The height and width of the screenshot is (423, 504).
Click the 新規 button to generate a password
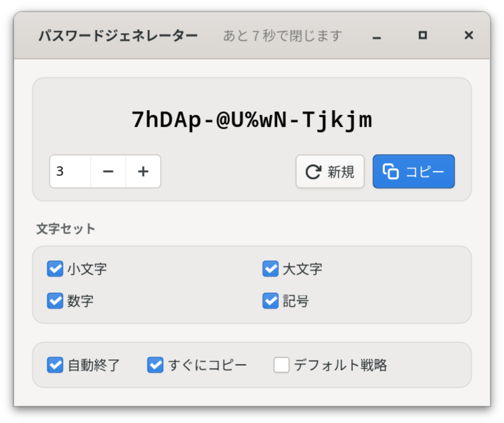tap(330, 171)
